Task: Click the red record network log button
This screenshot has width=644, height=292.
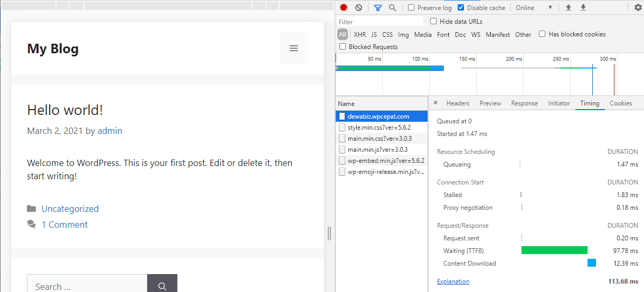Action: [x=344, y=8]
